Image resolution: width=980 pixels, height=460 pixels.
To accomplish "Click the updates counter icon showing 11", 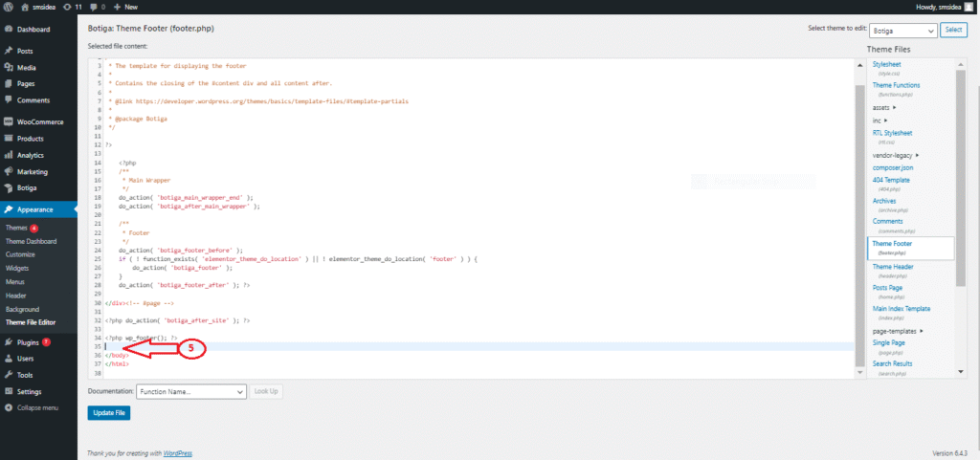I will tap(67, 7).
